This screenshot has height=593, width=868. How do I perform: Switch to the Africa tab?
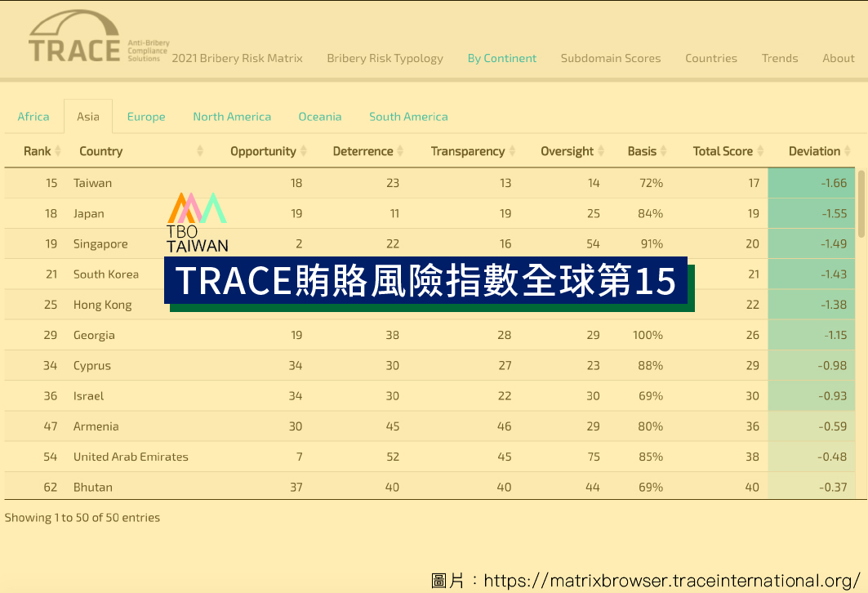pos(33,117)
